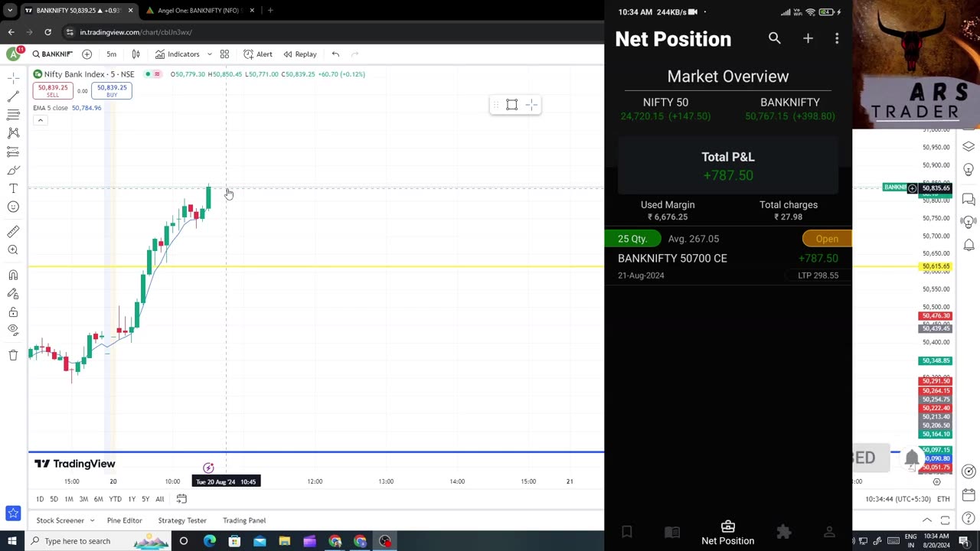Open the BANKNIFTY 50700 CE position row
The width and height of the screenshot is (980, 551).
pyautogui.click(x=728, y=257)
